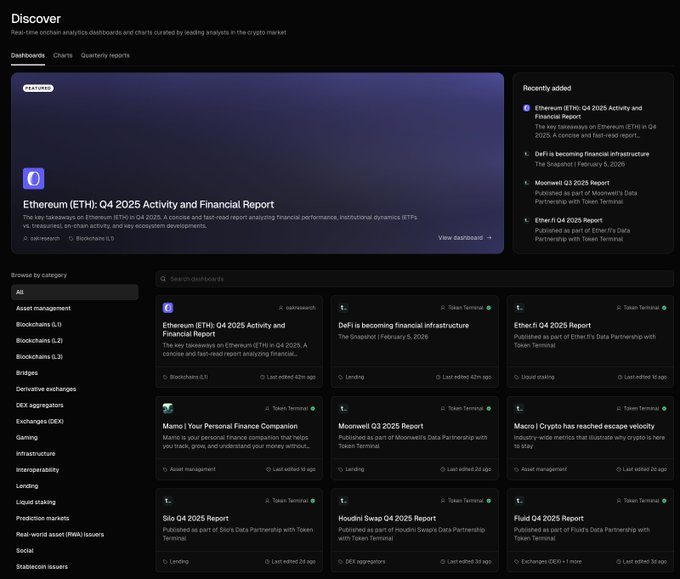The width and height of the screenshot is (680, 579).
Task: Select the All category filter
Action: 20,292
